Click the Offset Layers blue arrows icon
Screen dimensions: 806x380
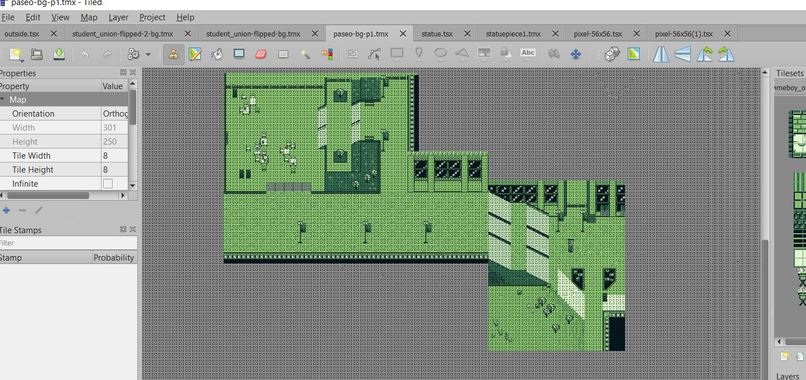[x=576, y=53]
